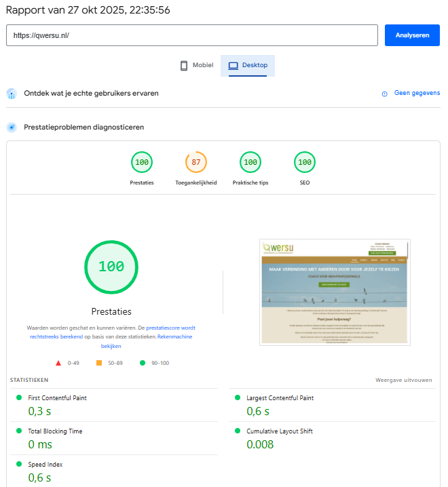Select the SEO score gauge
The image size is (448, 487).
[x=305, y=163]
